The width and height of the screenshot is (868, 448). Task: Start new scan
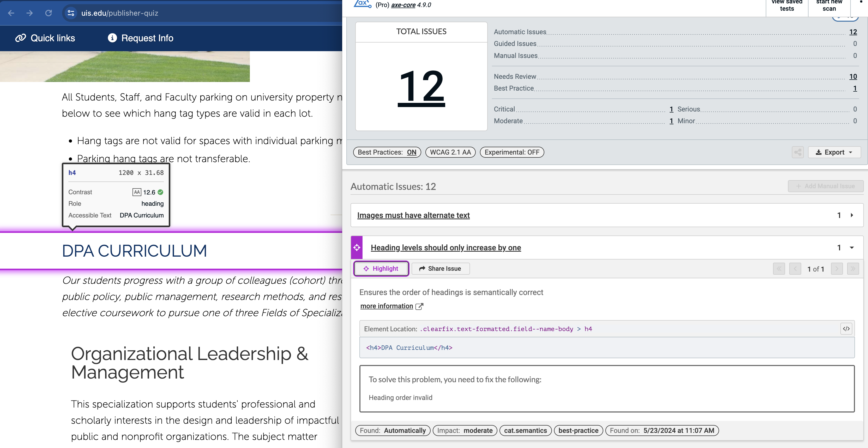click(829, 6)
